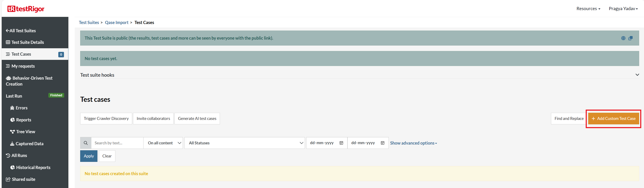This screenshot has width=644, height=188.
Task: Click the copy link icon in banner
Action: pyautogui.click(x=631, y=38)
